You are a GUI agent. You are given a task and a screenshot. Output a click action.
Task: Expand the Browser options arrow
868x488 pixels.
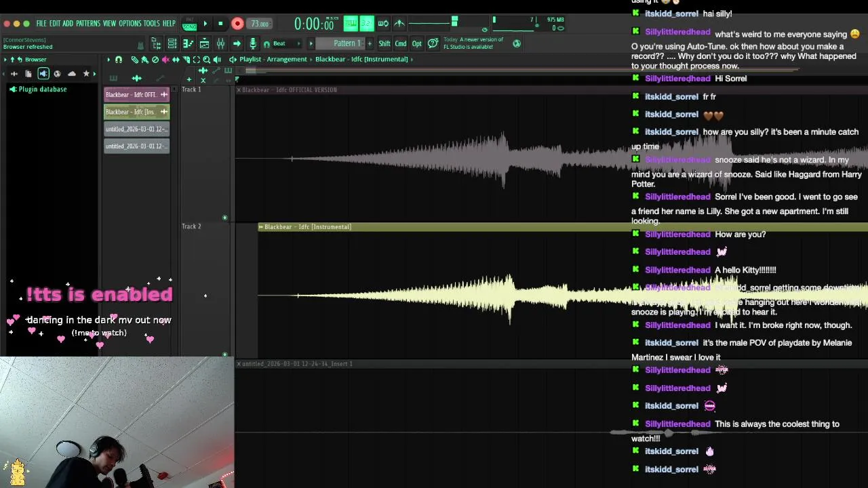5,60
